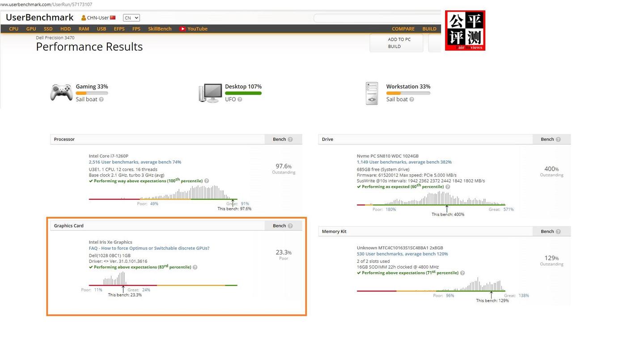644x362 pixels.
Task: Click the Workstation tower icon
Action: click(x=372, y=93)
